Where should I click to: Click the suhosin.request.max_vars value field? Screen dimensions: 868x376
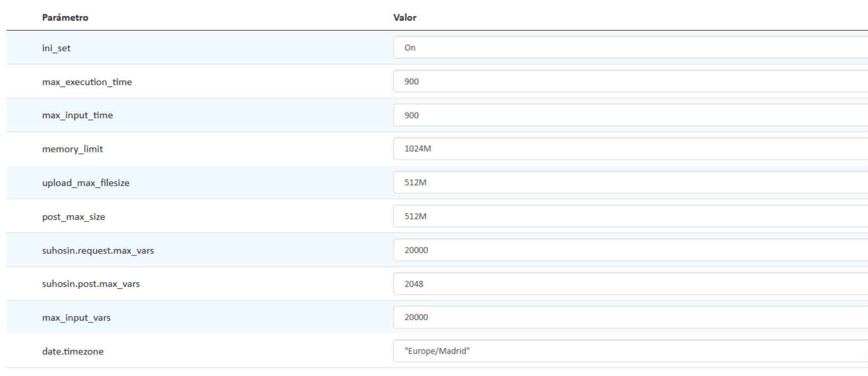(x=631, y=250)
